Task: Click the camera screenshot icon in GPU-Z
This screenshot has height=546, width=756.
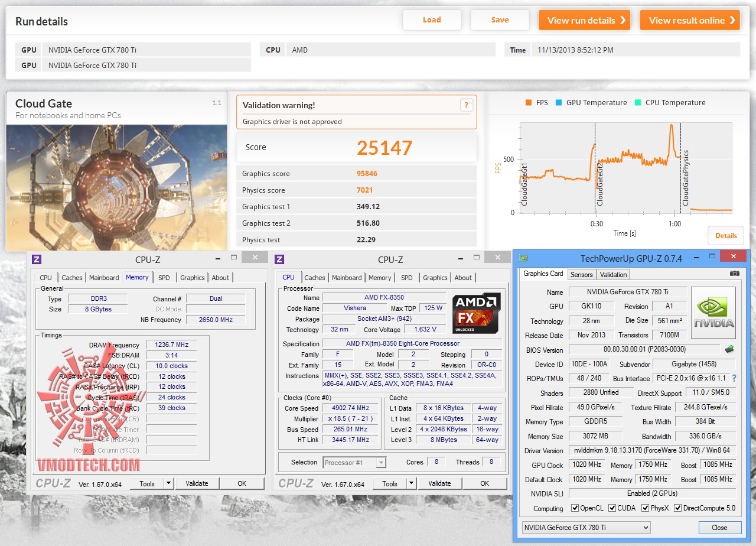Action: click(x=734, y=274)
